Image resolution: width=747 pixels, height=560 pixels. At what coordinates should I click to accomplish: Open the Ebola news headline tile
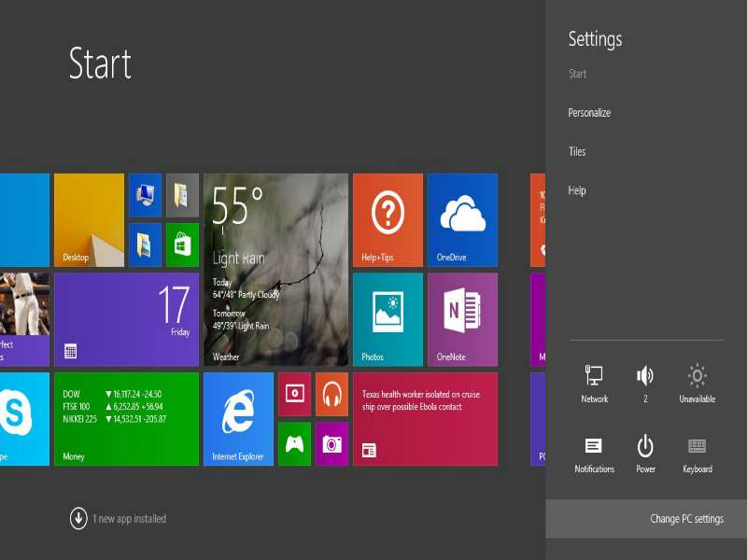tap(425, 418)
